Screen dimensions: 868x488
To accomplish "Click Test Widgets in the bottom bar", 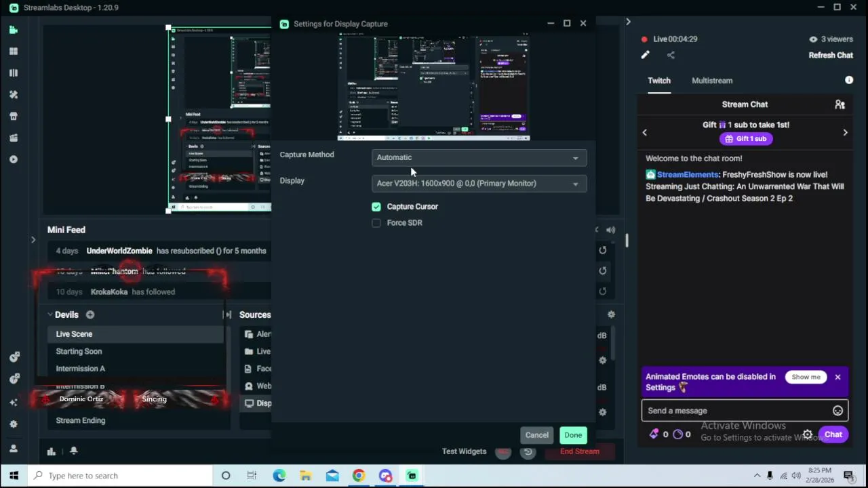I will click(x=464, y=451).
